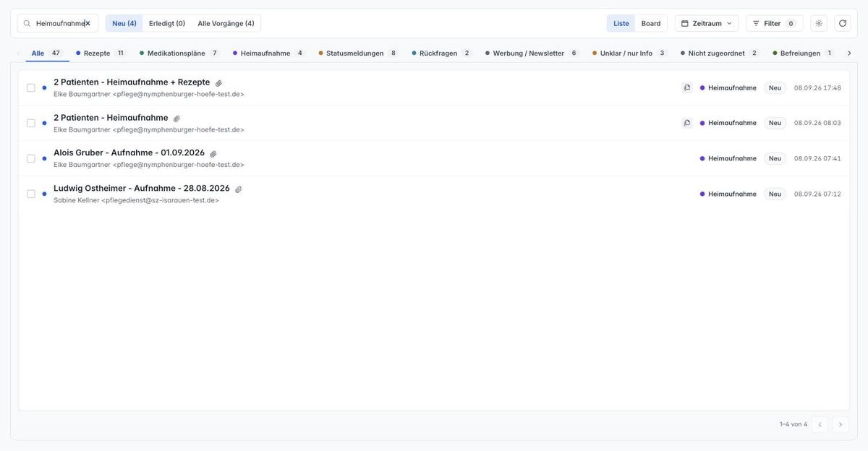Toggle the light/dark theme sun icon
This screenshot has width=868, height=451.
[x=819, y=23]
